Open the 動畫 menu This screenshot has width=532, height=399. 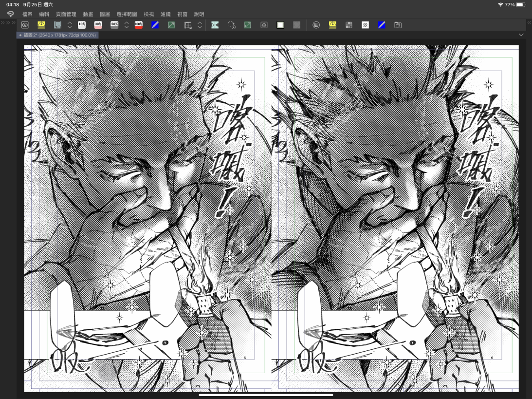(x=88, y=14)
